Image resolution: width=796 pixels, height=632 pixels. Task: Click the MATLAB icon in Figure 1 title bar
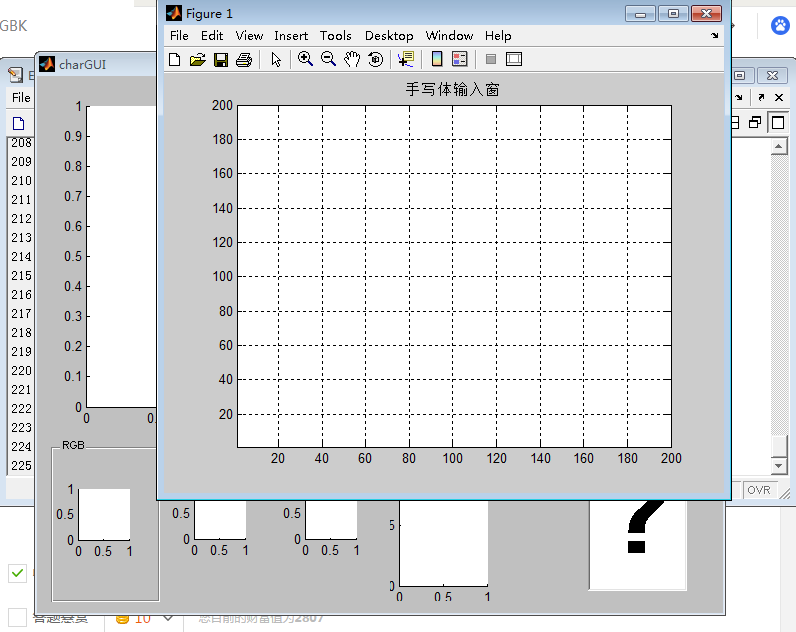[174, 14]
